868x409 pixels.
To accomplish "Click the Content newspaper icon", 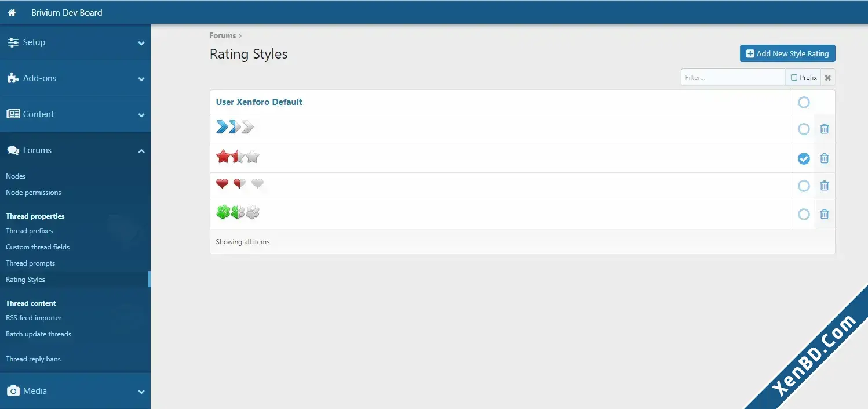I will click(13, 114).
